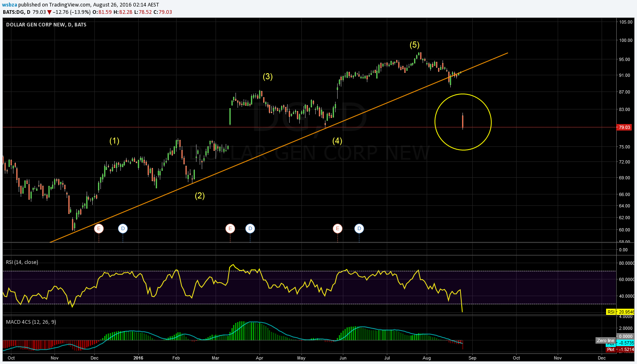637x364 pixels.
Task: Open the earnings E marker in March
Action: coord(230,229)
